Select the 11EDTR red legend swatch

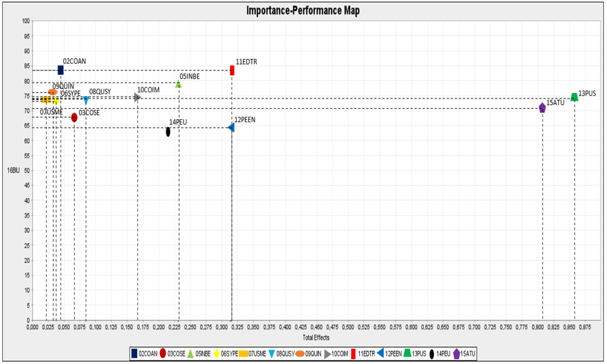353,354
